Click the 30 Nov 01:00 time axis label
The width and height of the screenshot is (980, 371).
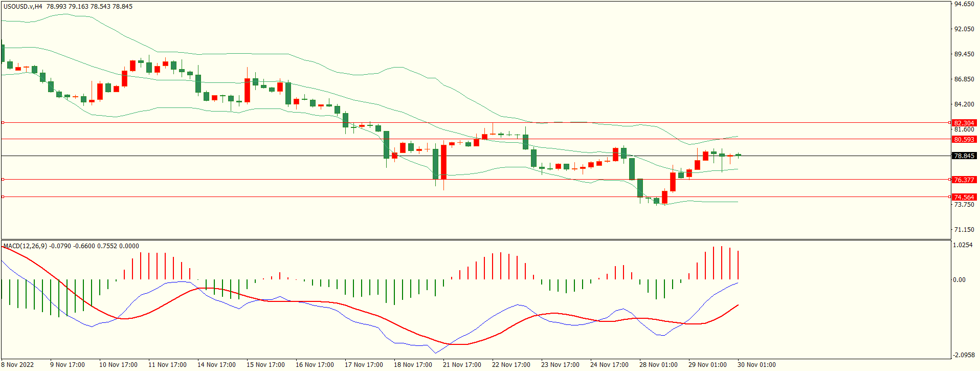[756, 365]
